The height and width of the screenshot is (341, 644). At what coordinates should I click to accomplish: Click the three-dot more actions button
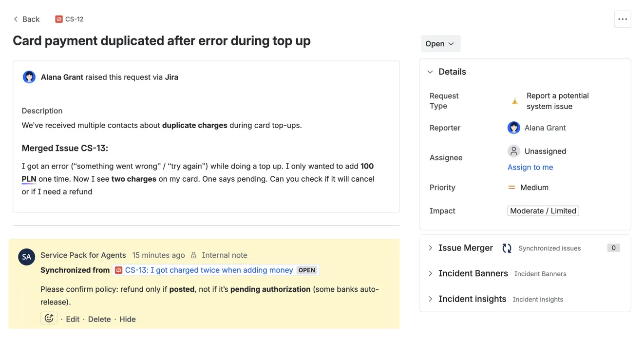tap(622, 19)
